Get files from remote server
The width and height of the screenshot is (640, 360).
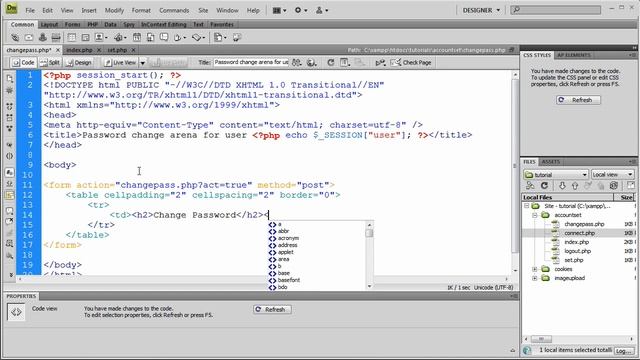click(562, 186)
